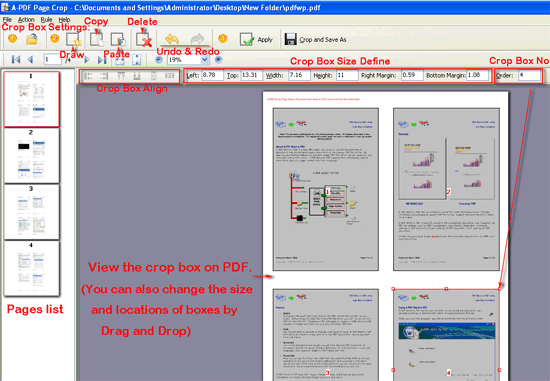The width and height of the screenshot is (550, 381).
Task: Select page 3 thumbnail in pages list
Action: coord(32,212)
